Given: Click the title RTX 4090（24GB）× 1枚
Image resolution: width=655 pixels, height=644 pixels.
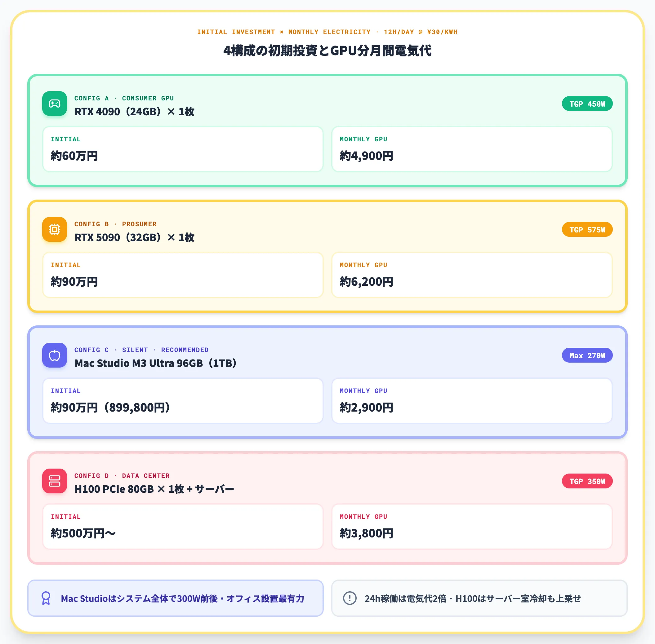Looking at the screenshot, I should coord(134,112).
